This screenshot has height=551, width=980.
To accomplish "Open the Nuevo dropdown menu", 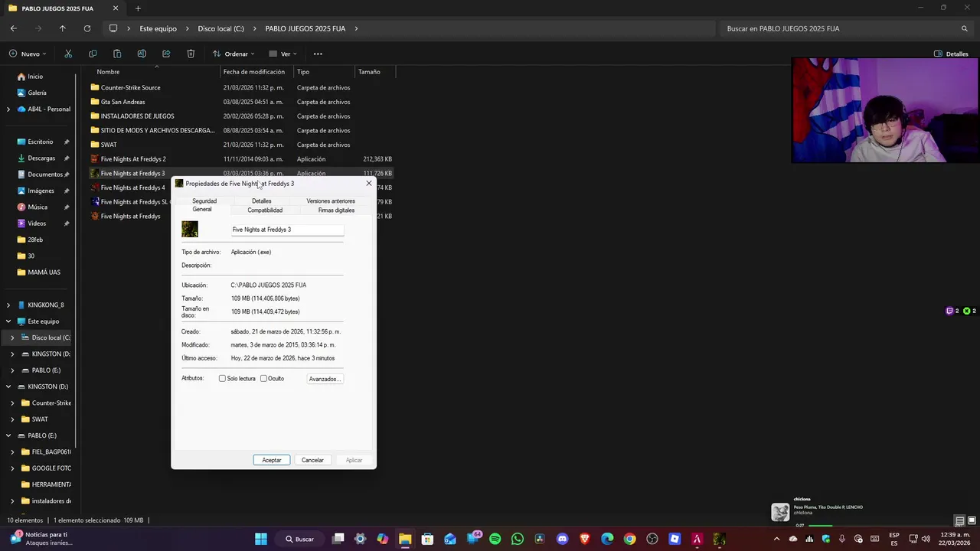I will [28, 54].
